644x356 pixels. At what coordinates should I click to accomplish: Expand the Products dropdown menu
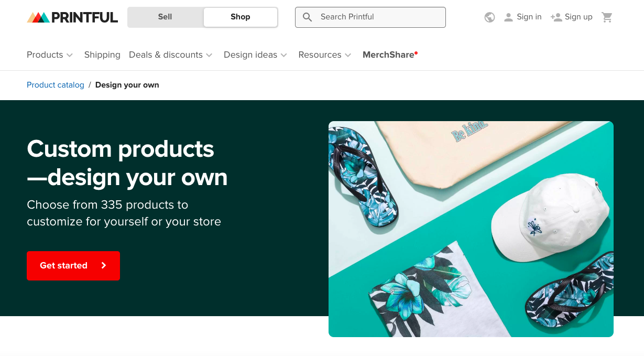[x=50, y=55]
